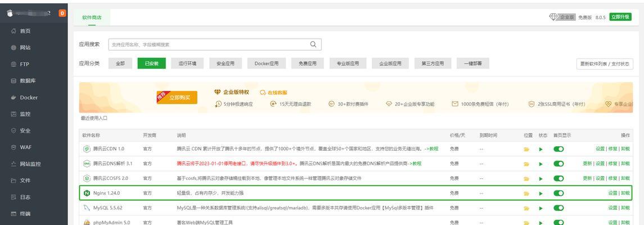
Task: Focus the 应用搜索 search input field
Action: click(x=215, y=44)
